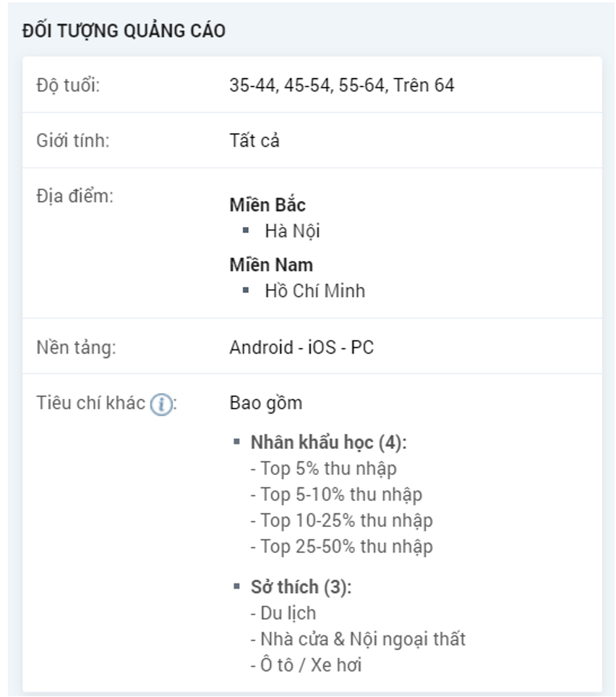Select the Địa điểm label

pos(74,196)
